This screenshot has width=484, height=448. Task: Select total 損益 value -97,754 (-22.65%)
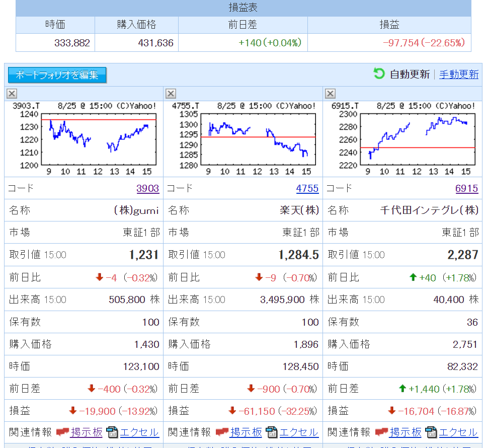(x=424, y=43)
